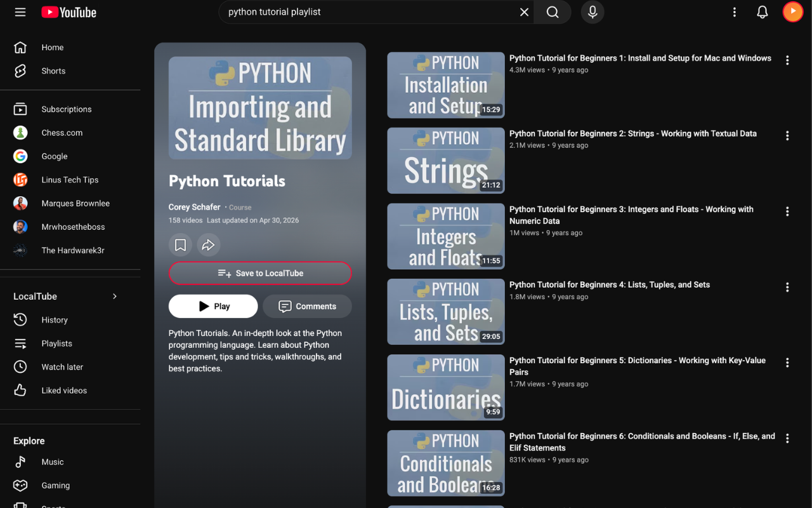
Task: Open the Dictionaries video title link
Action: coord(638,366)
